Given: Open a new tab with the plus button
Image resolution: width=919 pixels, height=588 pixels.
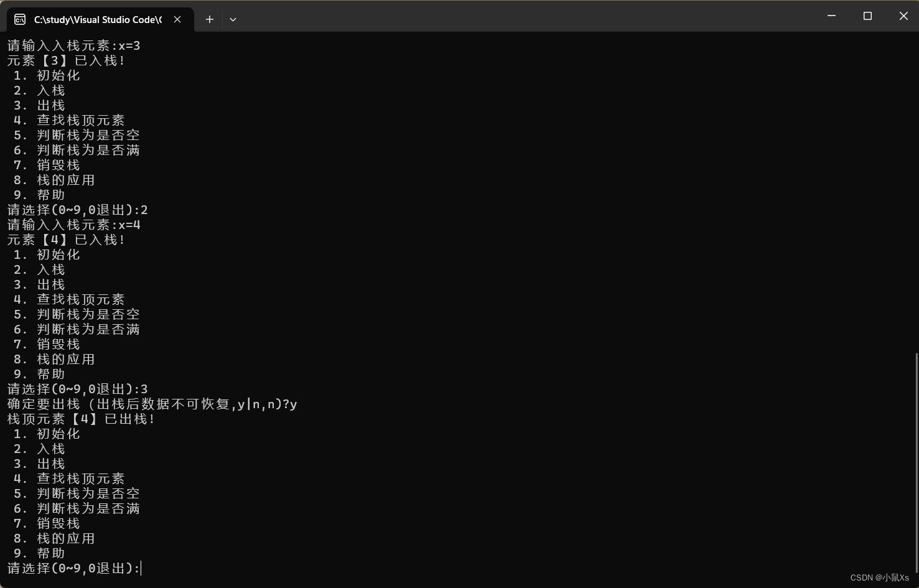Looking at the screenshot, I should click(x=209, y=19).
